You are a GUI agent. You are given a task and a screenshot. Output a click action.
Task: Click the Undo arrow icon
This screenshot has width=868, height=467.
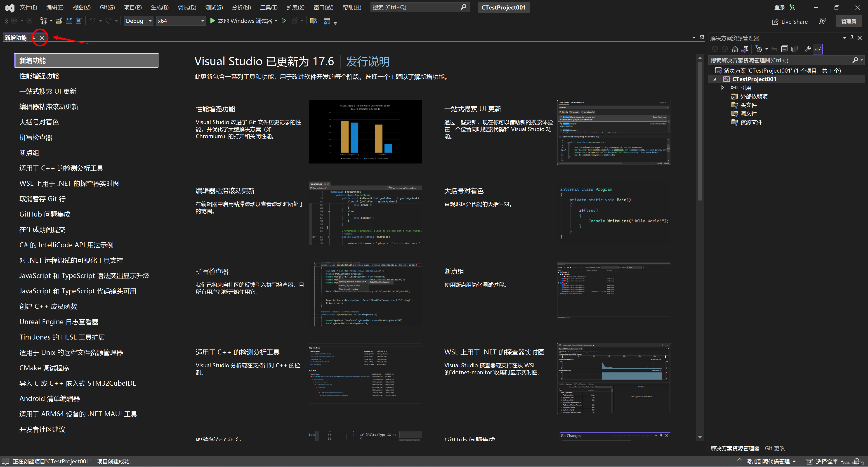tap(92, 21)
